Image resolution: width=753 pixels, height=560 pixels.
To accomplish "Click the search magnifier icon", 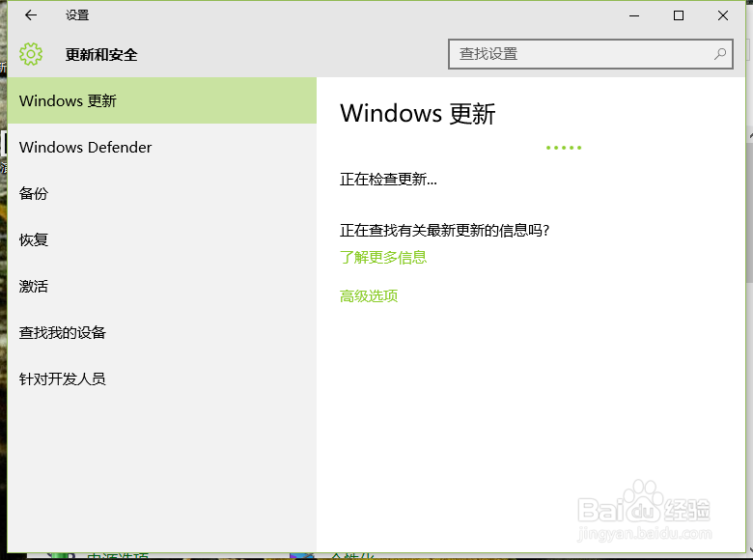I will (x=719, y=54).
